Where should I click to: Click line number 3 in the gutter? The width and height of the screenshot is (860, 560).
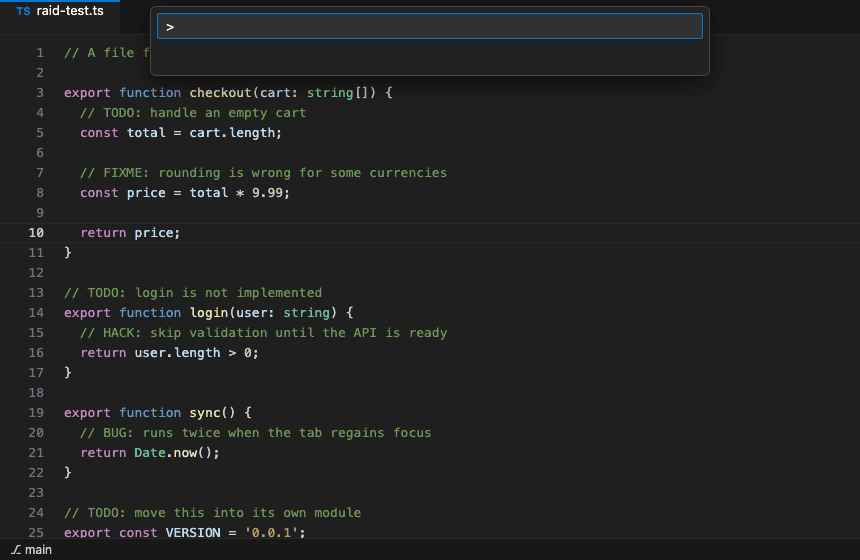click(x=40, y=93)
